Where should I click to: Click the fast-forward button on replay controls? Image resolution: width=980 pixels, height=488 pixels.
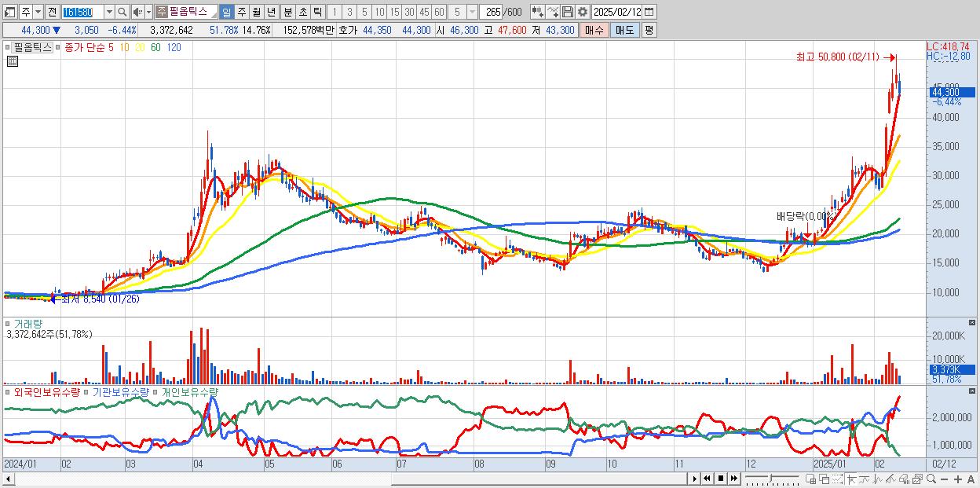coord(733,479)
